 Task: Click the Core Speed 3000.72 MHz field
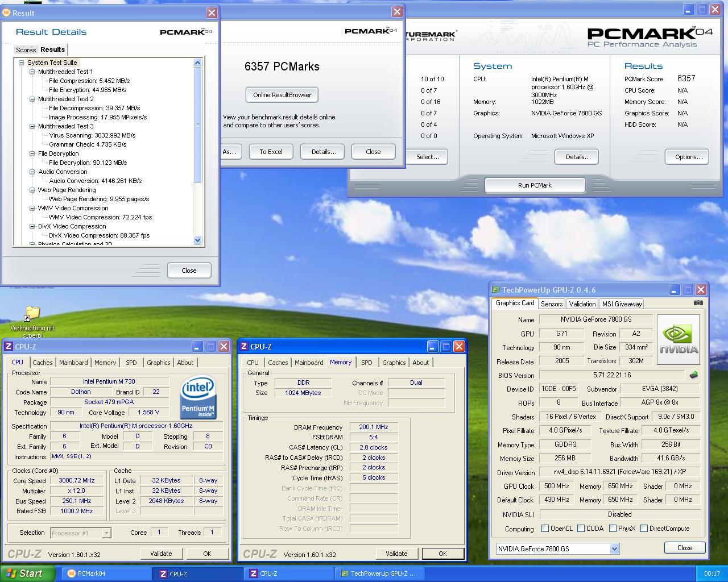pyautogui.click(x=77, y=480)
